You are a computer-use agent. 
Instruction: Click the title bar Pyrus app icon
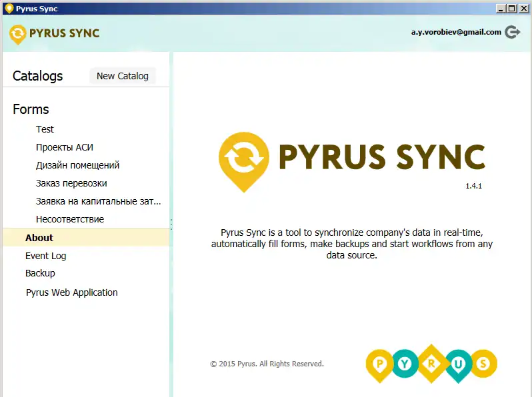click(9, 9)
